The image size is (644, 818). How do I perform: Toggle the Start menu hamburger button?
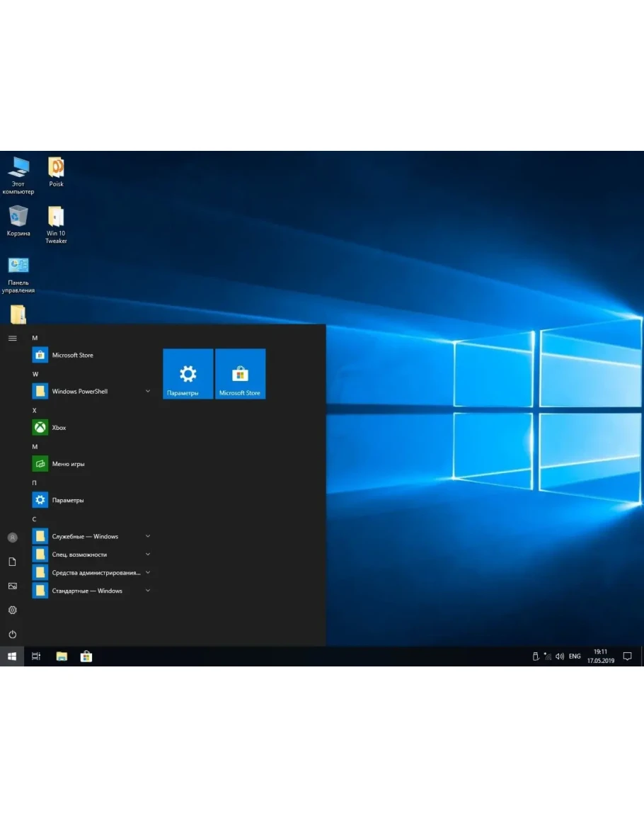click(x=12, y=339)
